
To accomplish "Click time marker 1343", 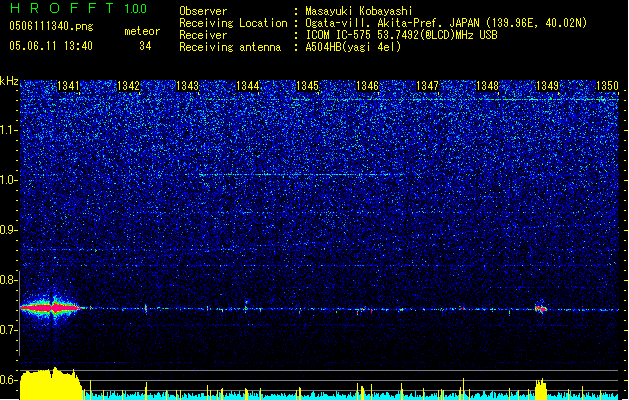I will 188,86.
